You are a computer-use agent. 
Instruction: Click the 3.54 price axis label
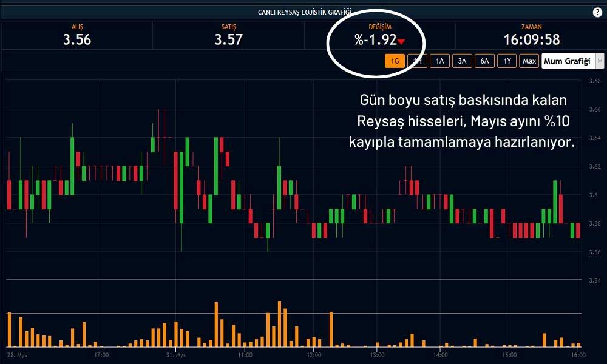[595, 280]
